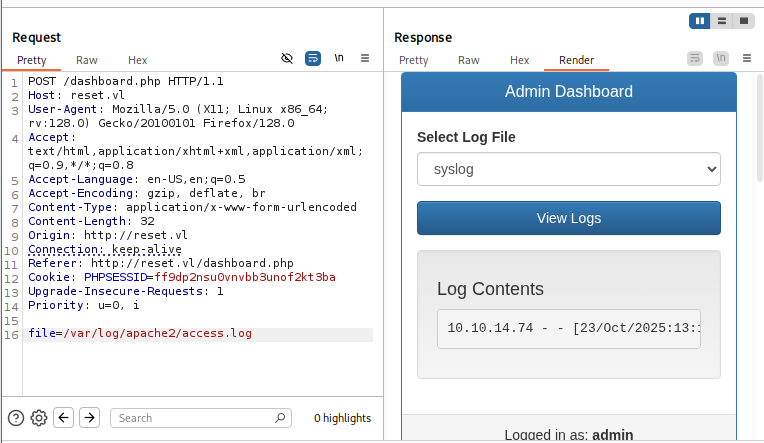Click the Log Contents output box
This screenshot has width=764, height=443.
[x=569, y=328]
